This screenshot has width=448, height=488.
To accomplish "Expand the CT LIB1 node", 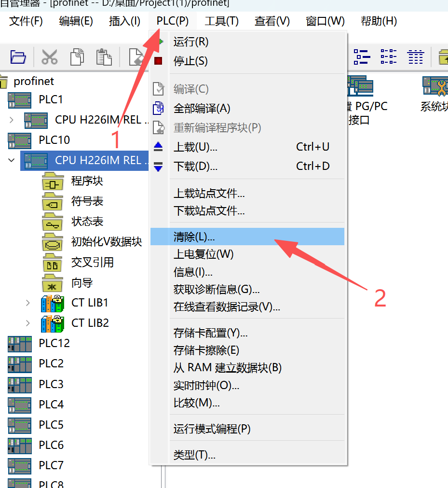I will [x=28, y=303].
